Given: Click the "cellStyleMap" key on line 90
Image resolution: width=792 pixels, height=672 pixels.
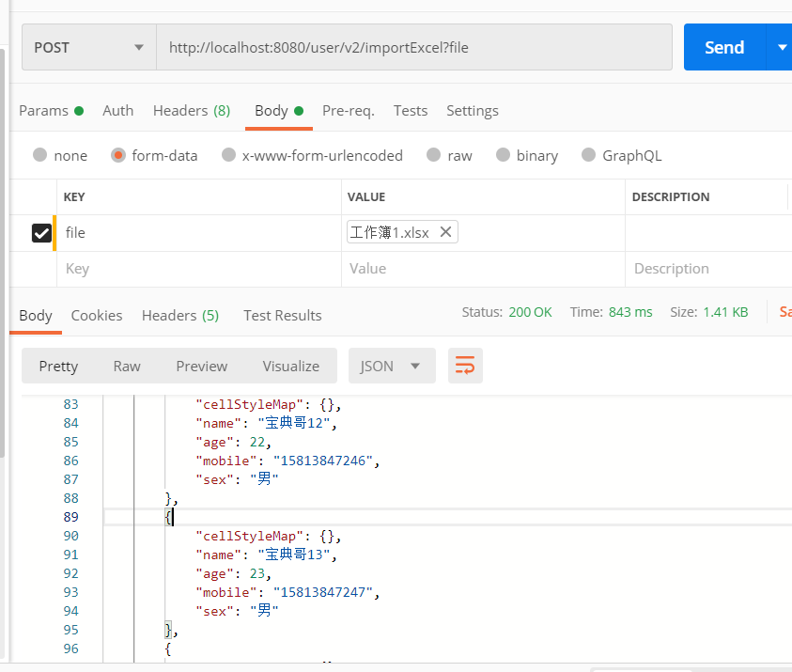Looking at the screenshot, I should 250,536.
